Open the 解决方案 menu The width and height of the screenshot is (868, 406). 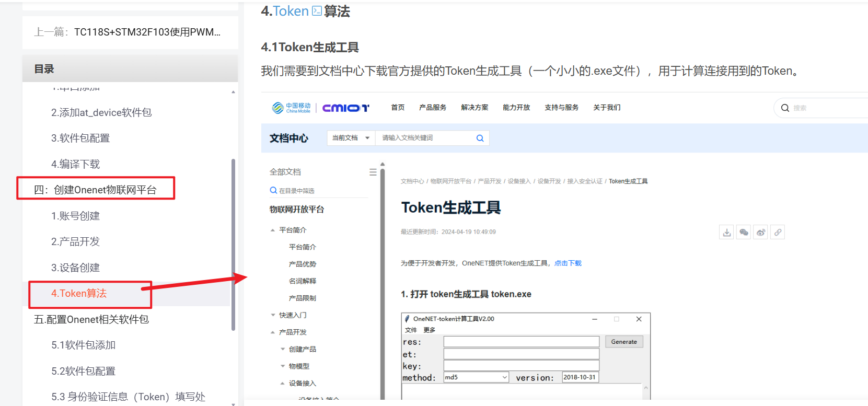pyautogui.click(x=474, y=108)
